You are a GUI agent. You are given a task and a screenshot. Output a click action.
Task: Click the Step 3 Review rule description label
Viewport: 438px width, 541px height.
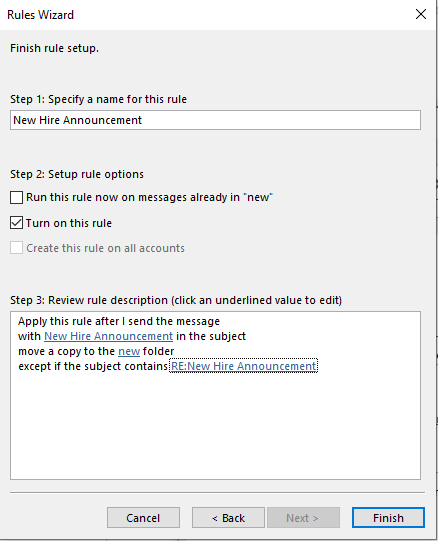click(x=176, y=300)
